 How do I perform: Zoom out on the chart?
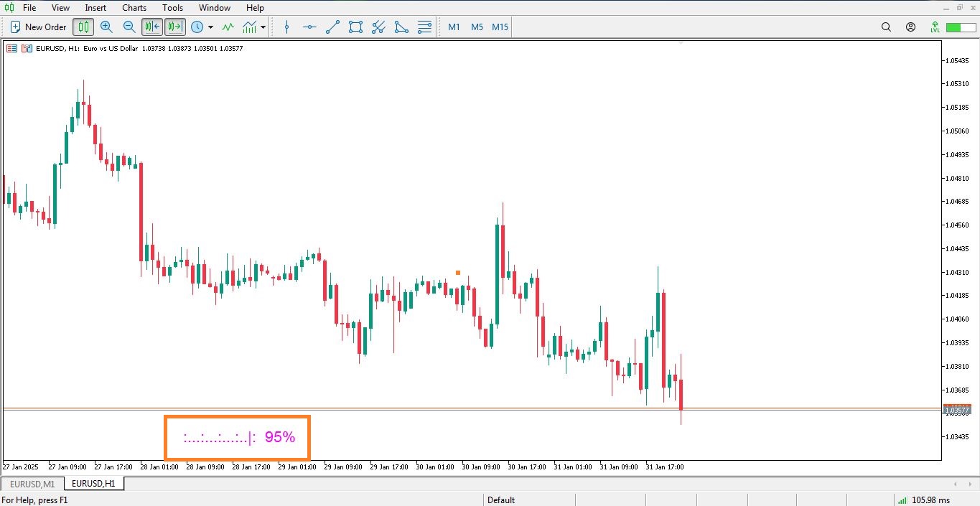click(129, 27)
